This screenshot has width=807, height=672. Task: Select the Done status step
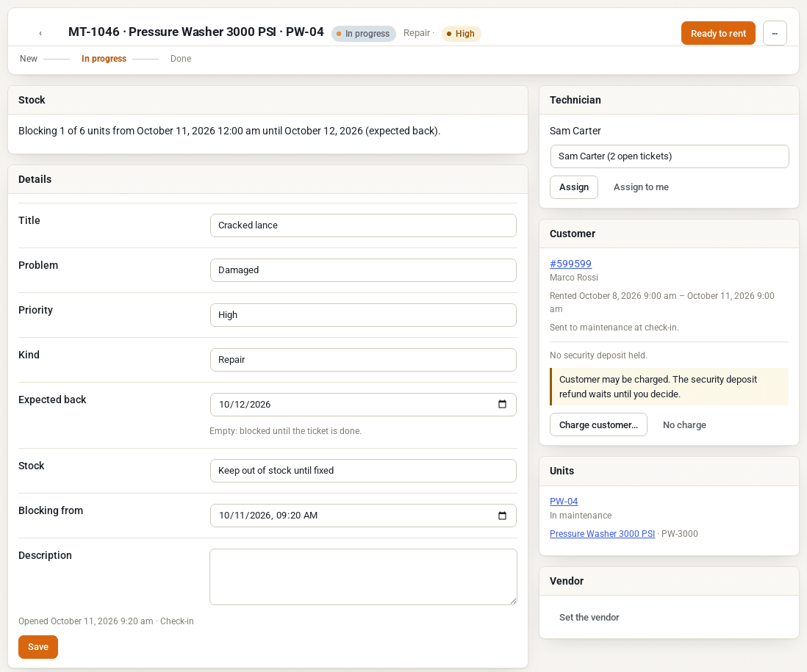coord(181,59)
